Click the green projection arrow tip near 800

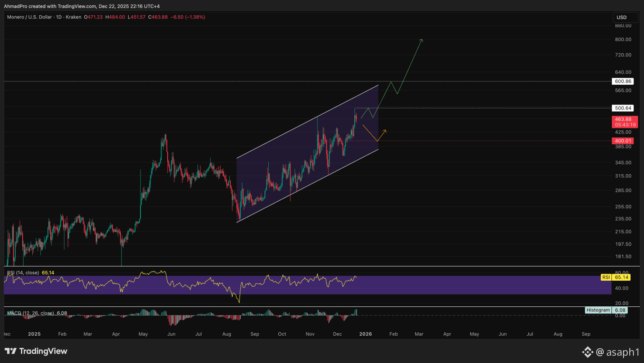coord(422,40)
